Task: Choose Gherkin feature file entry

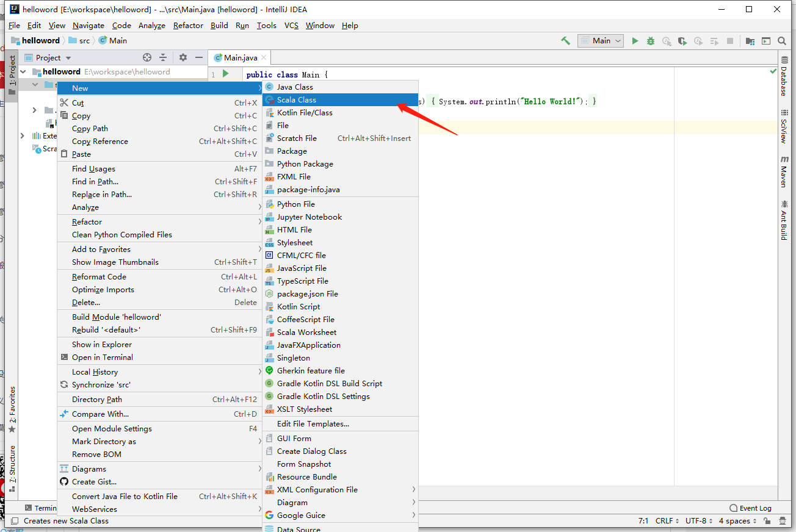Action: click(x=340, y=370)
